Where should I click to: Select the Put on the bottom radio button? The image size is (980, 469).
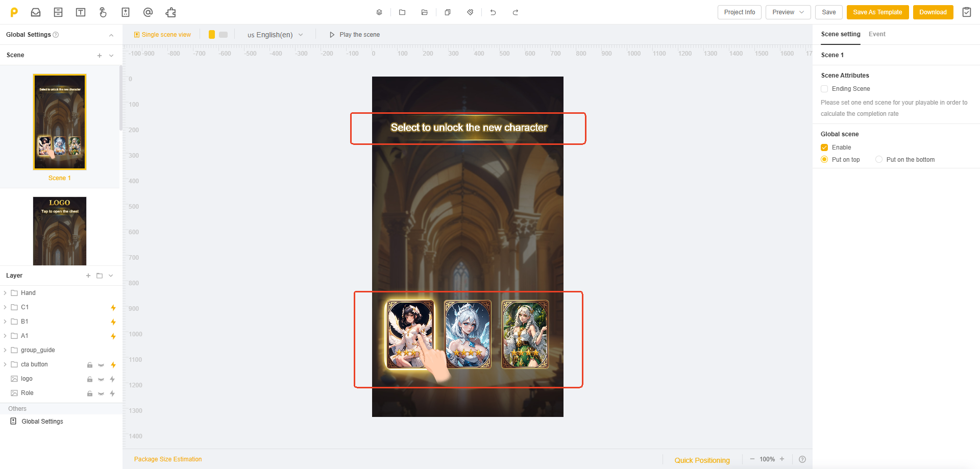tap(879, 160)
